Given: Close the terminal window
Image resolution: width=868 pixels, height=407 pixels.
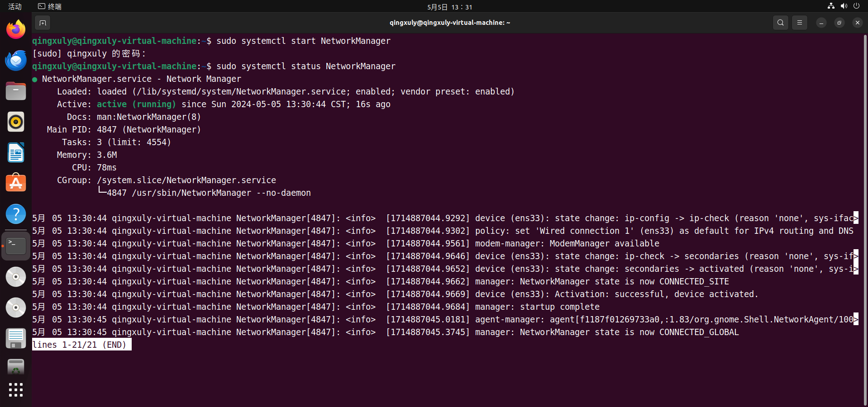Looking at the screenshot, I should [858, 23].
